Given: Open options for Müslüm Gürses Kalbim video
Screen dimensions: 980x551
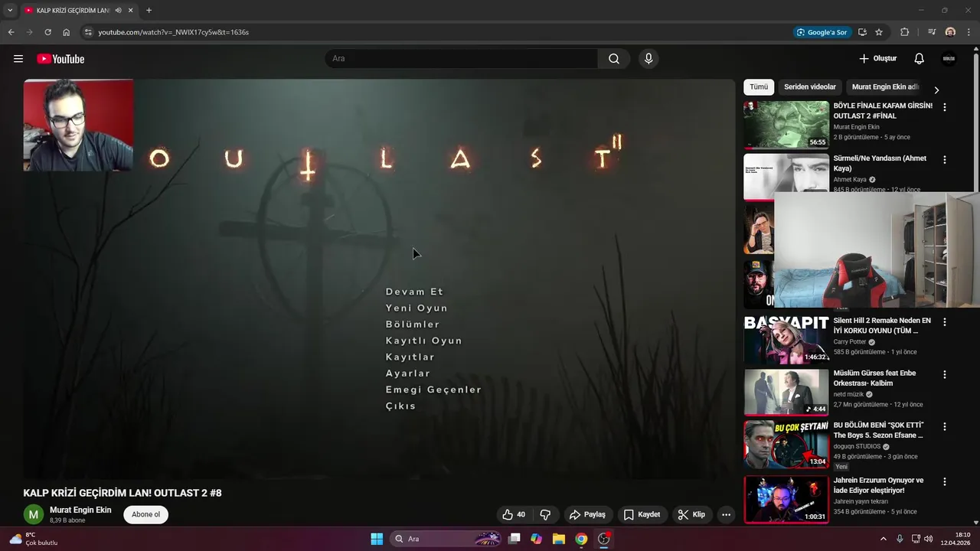Looking at the screenshot, I should 944,374.
